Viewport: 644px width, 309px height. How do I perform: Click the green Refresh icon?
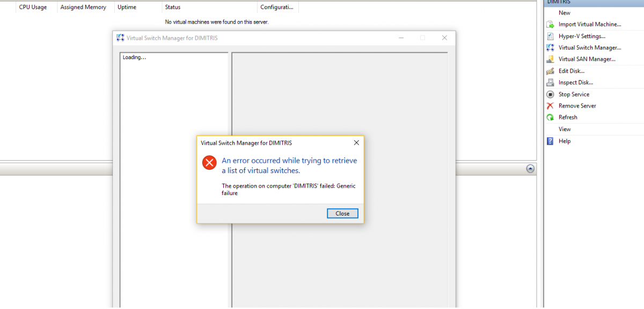(x=550, y=117)
